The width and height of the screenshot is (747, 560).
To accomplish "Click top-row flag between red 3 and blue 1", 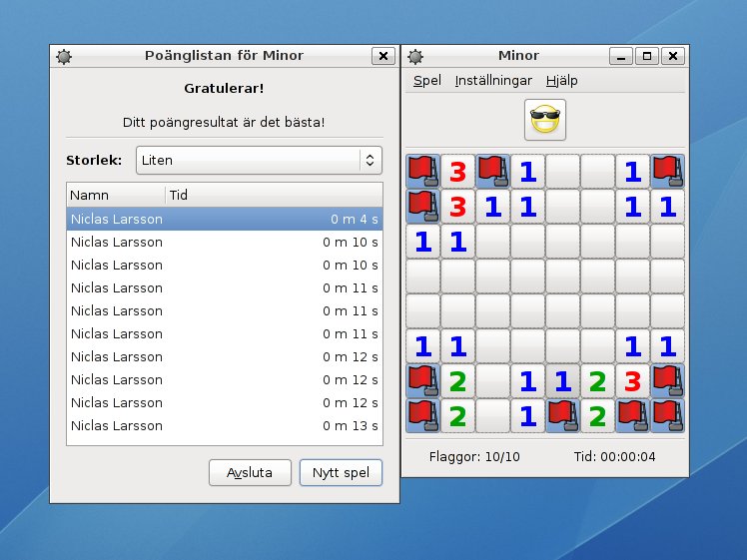I will 492,171.
